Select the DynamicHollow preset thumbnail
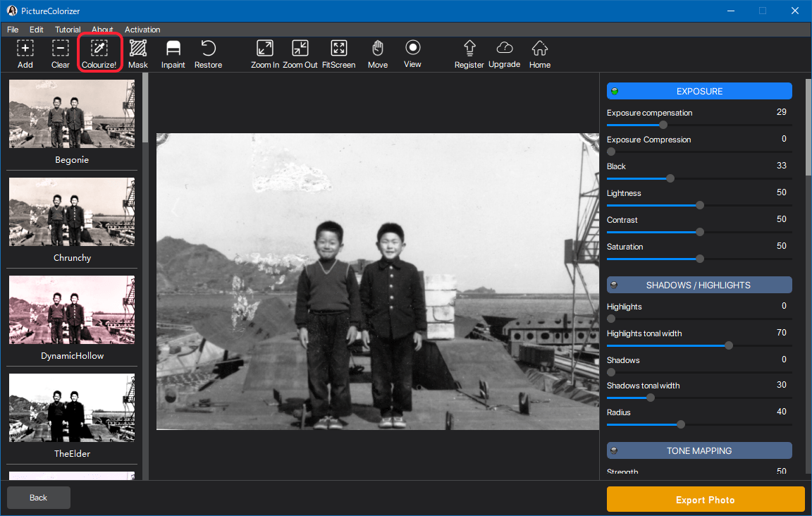This screenshot has height=516, width=812. (x=72, y=310)
